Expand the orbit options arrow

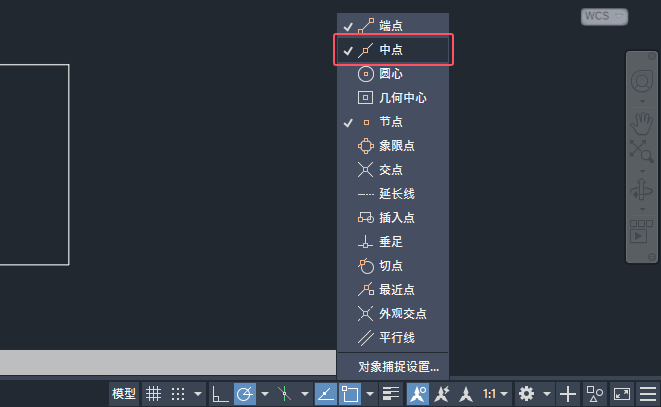pyautogui.click(x=642, y=209)
